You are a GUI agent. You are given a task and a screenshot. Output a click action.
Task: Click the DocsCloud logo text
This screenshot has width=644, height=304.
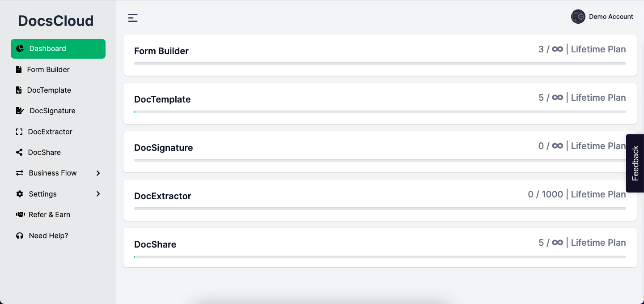[56, 21]
